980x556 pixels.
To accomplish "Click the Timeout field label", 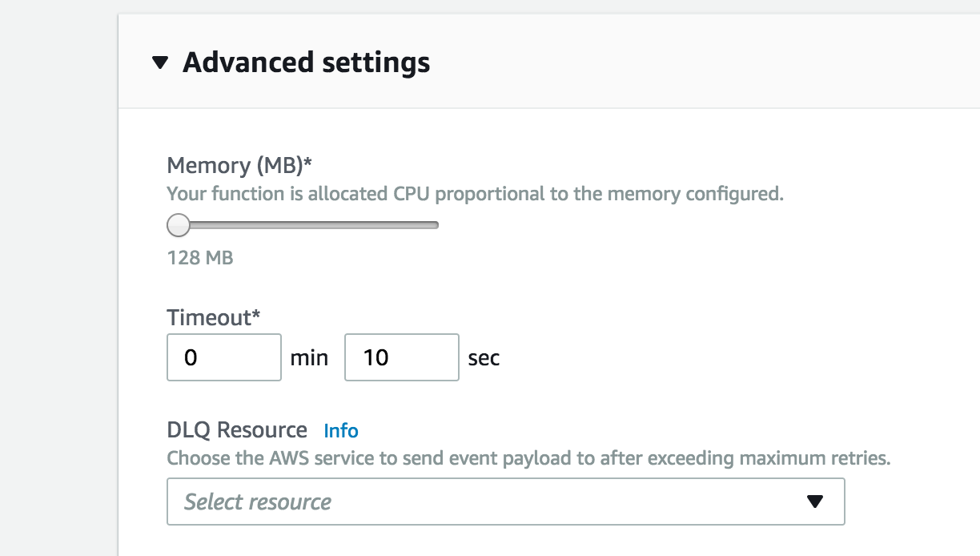I will click(x=214, y=318).
